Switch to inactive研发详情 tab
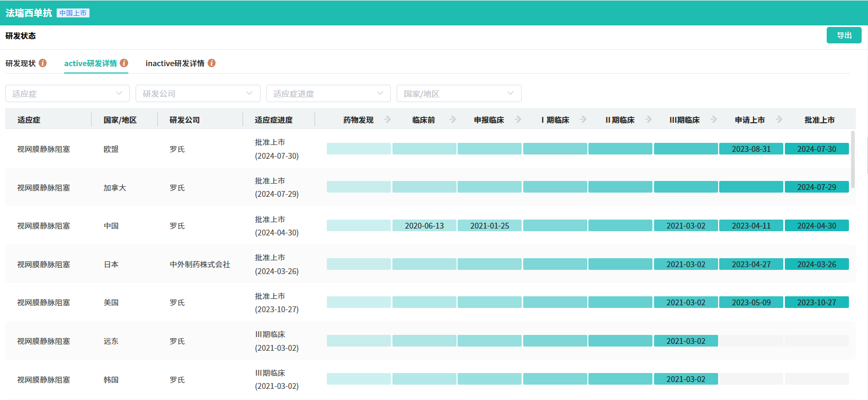The width and height of the screenshot is (868, 400). click(x=175, y=63)
